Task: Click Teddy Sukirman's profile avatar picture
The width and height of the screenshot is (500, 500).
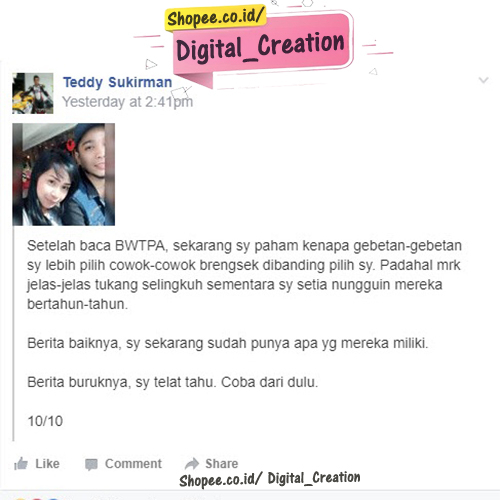Action: 33,93
